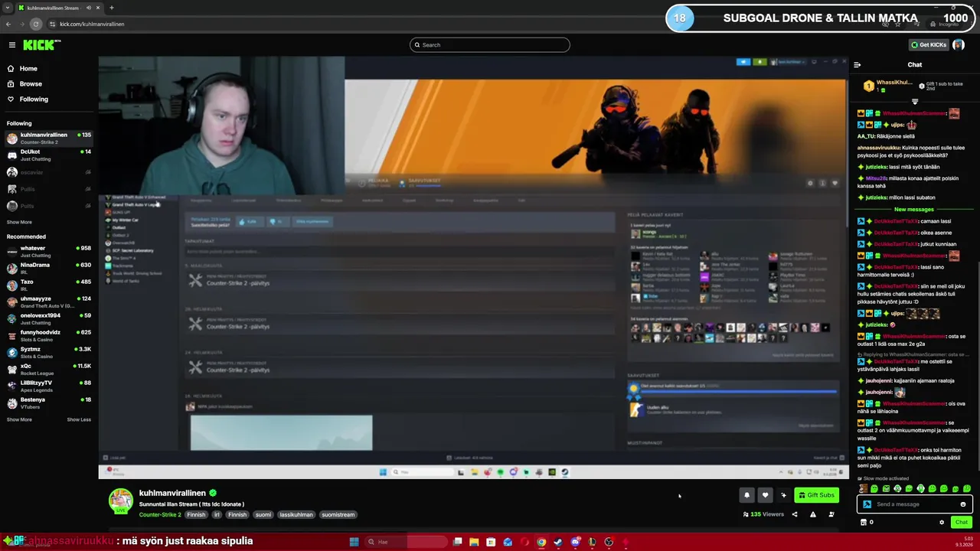Mute the tab via speaker icon
The image size is (980, 551).
coord(88,8)
